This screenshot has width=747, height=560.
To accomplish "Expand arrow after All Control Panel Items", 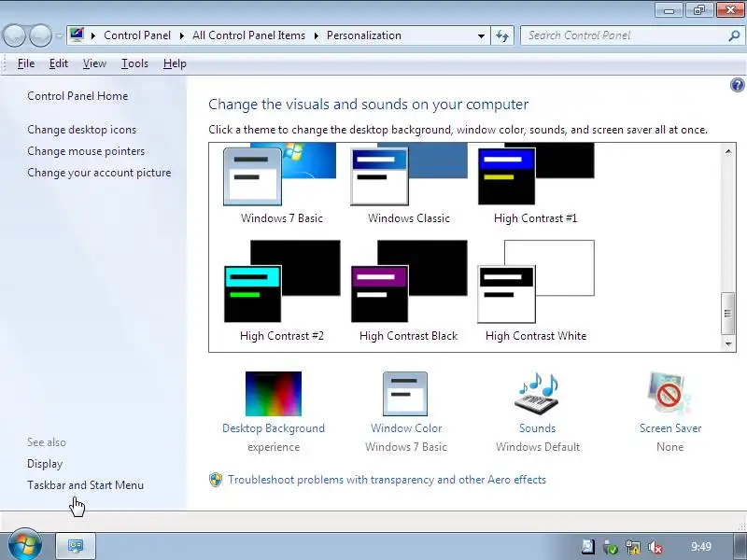I will point(316,35).
